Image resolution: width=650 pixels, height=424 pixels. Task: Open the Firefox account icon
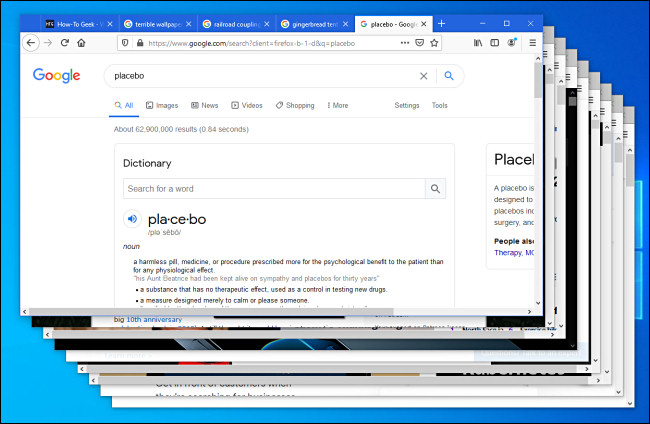point(512,43)
